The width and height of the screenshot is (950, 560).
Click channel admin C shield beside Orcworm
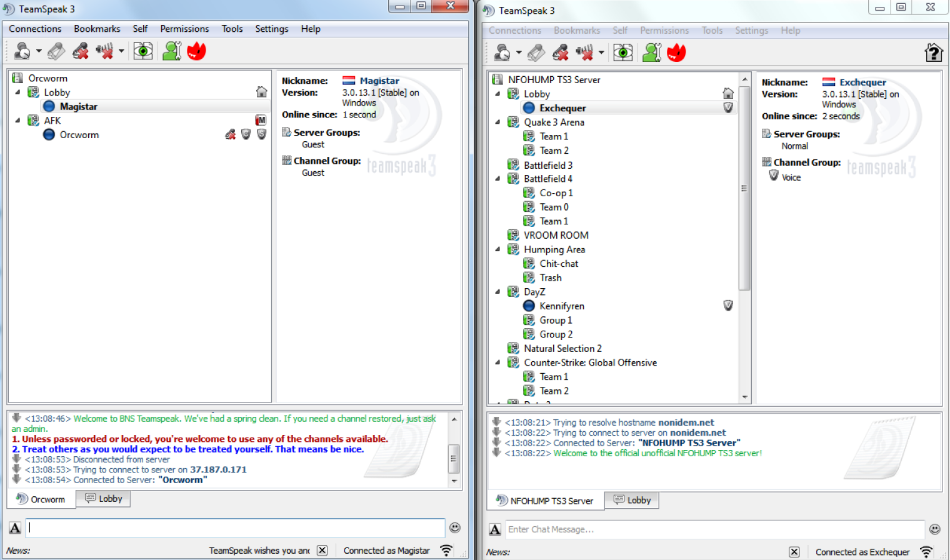246,134
